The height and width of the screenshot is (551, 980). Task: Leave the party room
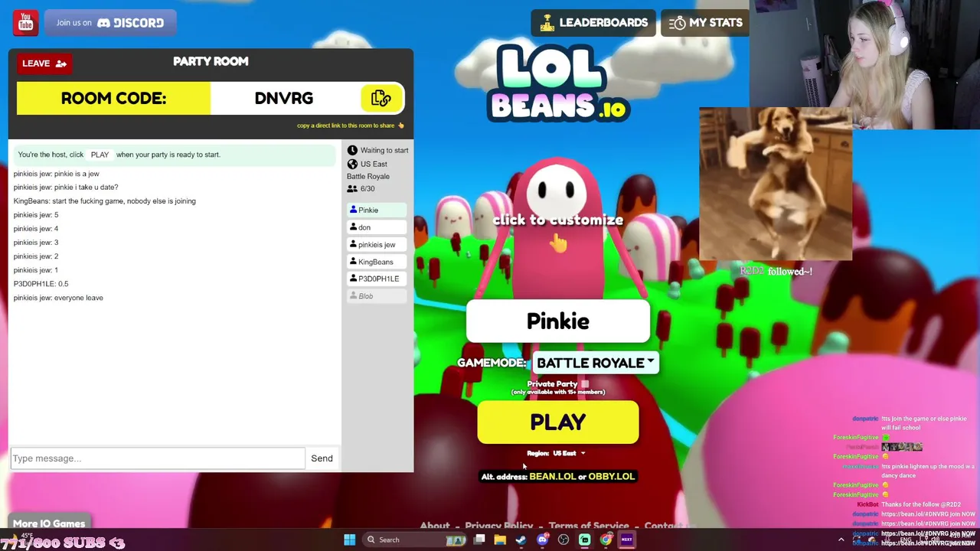[x=44, y=64]
